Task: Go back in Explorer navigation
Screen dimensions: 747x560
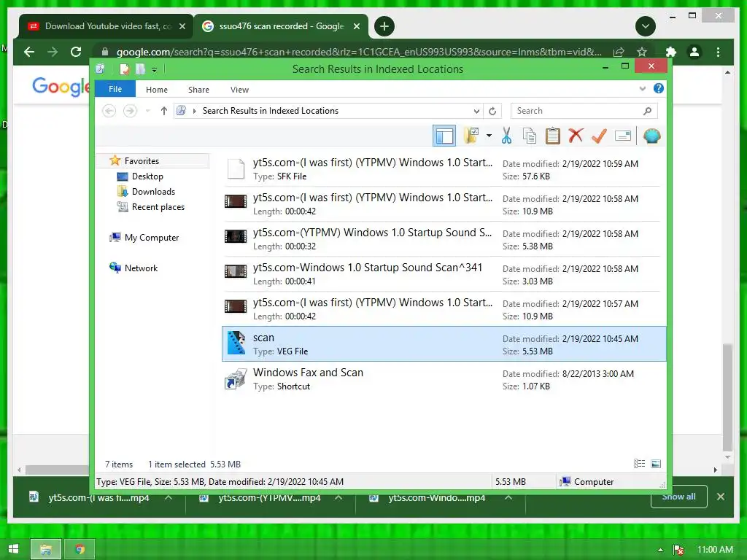Action: [109, 111]
